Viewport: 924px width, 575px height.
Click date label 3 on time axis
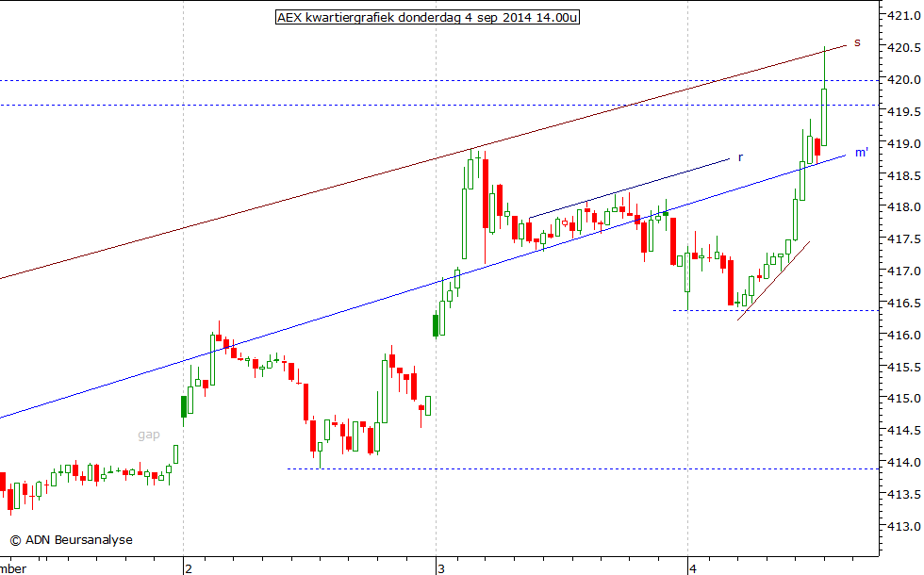pyautogui.click(x=441, y=568)
